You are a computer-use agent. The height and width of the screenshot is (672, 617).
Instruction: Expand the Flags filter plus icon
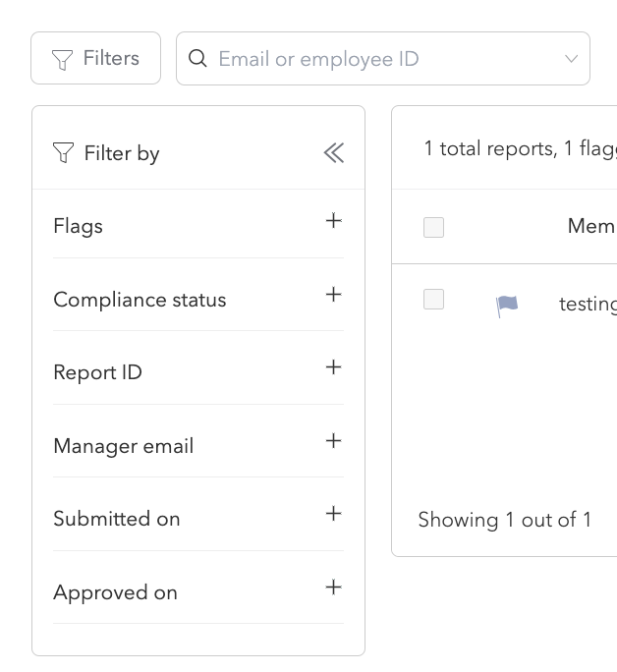click(x=333, y=221)
